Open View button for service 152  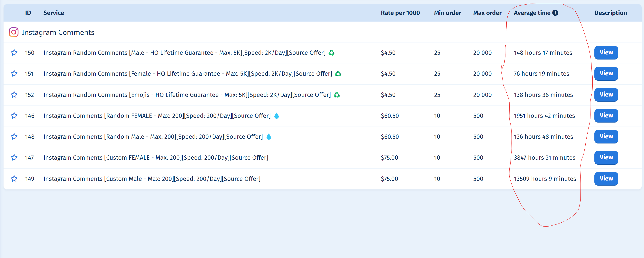coord(606,95)
